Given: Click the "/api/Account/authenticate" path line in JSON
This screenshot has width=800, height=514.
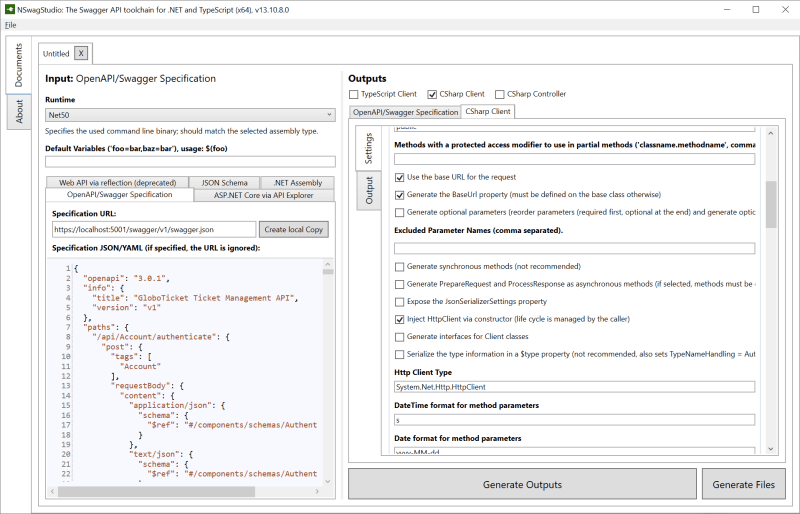Looking at the screenshot, I should (x=161, y=337).
